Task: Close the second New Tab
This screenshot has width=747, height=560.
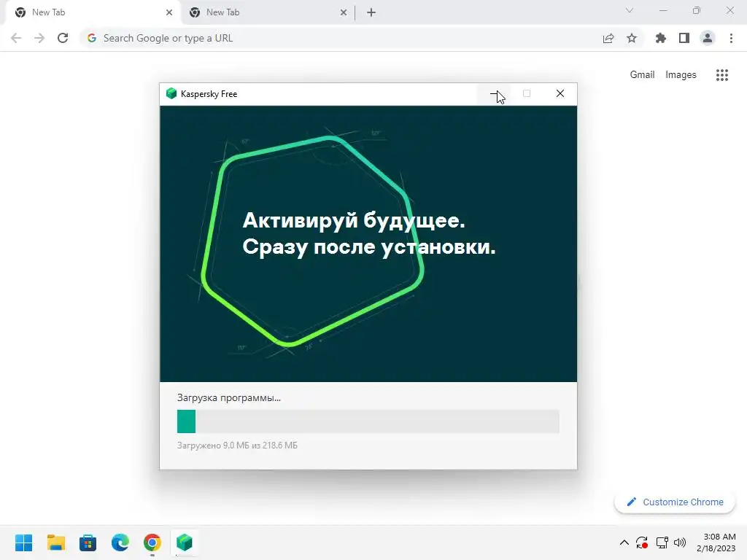Action: 344,12
